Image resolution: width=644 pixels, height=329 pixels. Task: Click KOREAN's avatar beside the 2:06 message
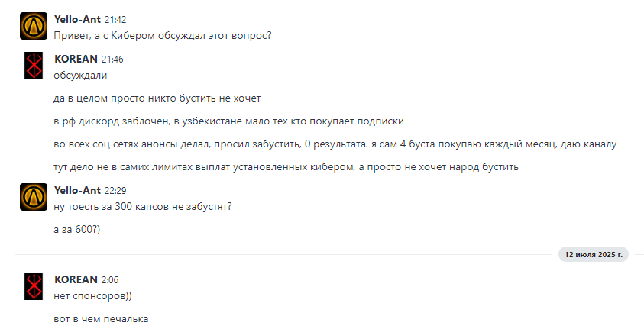(x=34, y=286)
